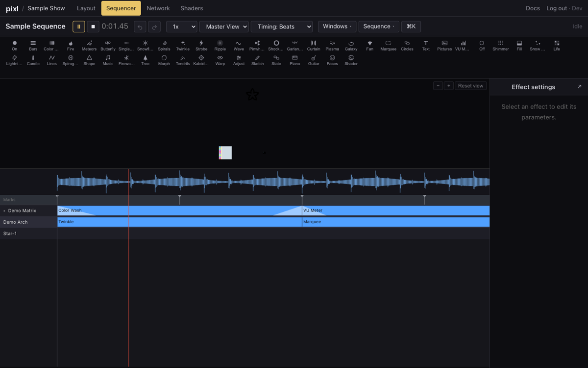Select the Shape effect
Viewport: 588px width, 368px height.
[89, 60]
